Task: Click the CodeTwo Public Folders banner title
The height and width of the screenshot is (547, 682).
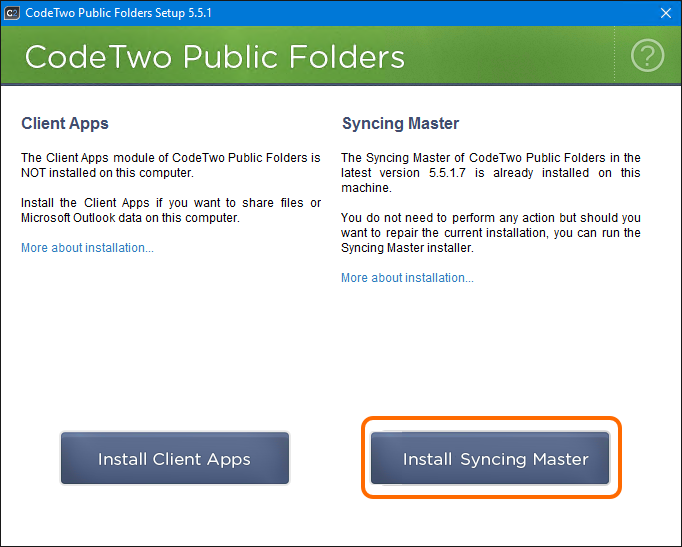Action: [x=215, y=57]
